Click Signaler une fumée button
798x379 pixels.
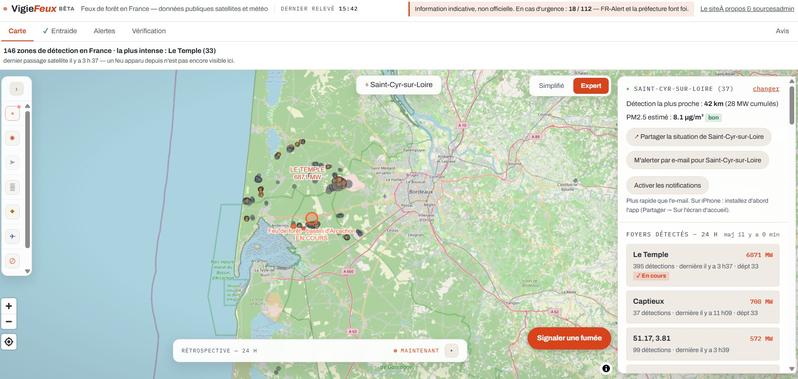[x=569, y=338]
